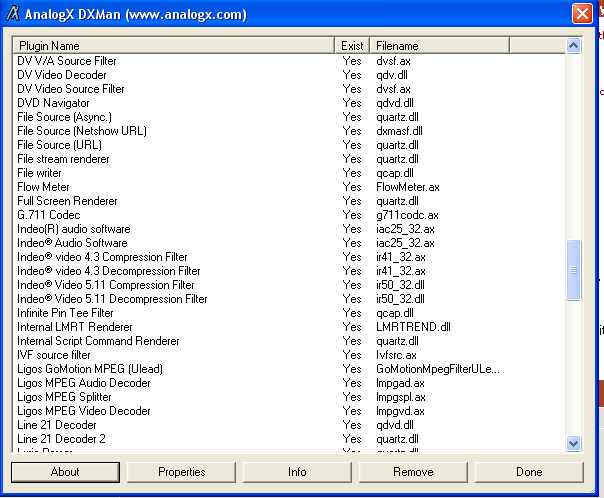Select the G.711 Codec row
The width and height of the screenshot is (604, 498).
(x=289, y=215)
